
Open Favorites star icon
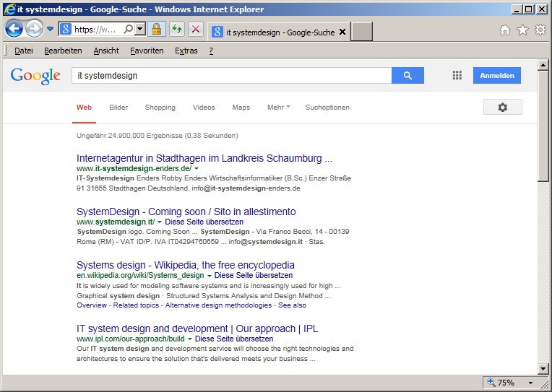pyautogui.click(x=523, y=30)
